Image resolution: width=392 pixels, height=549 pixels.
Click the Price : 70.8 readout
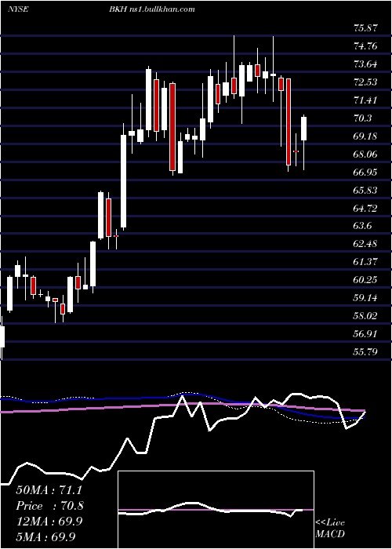49,506
